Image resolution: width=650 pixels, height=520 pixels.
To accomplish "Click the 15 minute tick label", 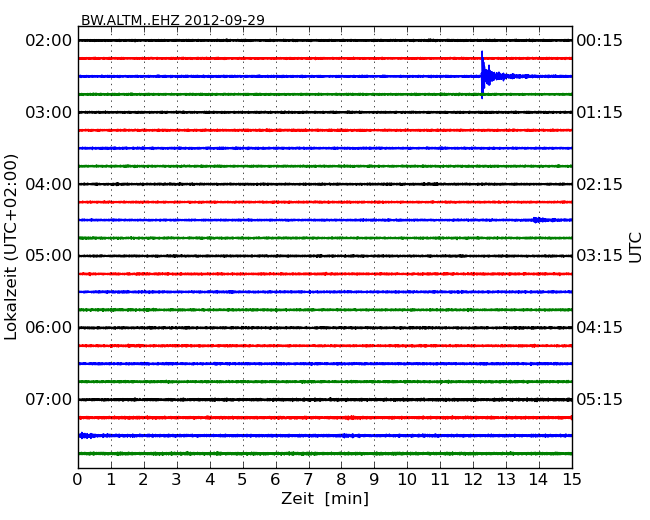I will coord(572,480).
